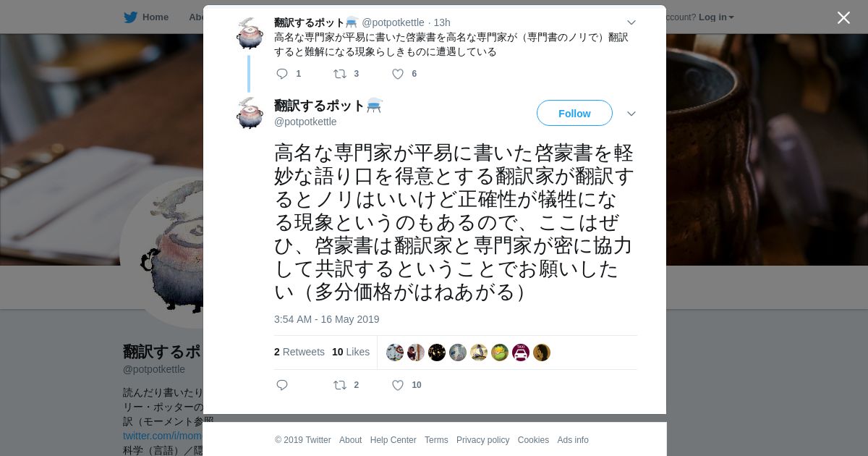The image size is (868, 456).
Task: Open the main tweet's avatar for potpotkettle
Action: [x=250, y=113]
